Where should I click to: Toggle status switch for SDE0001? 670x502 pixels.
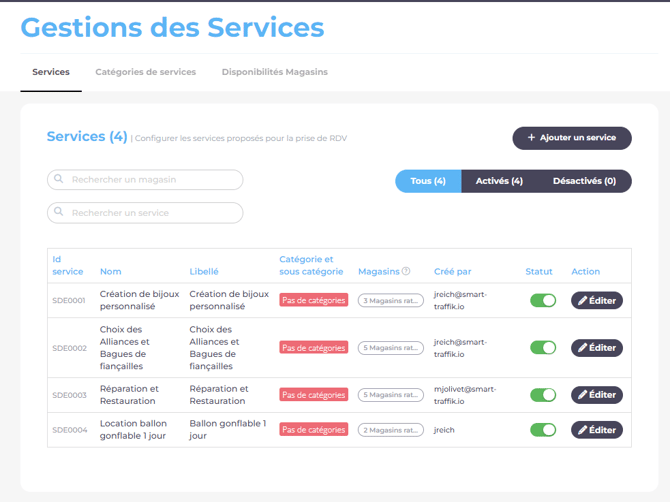tap(543, 300)
